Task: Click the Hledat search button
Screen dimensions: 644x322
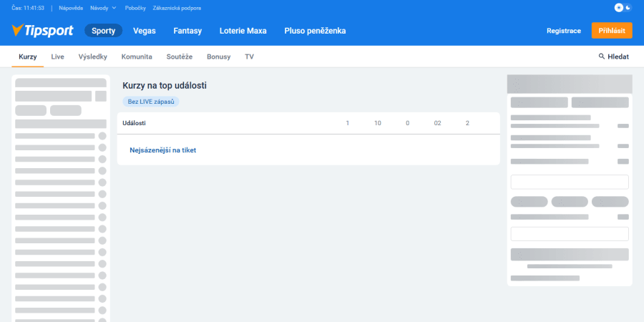Action: [x=614, y=57]
